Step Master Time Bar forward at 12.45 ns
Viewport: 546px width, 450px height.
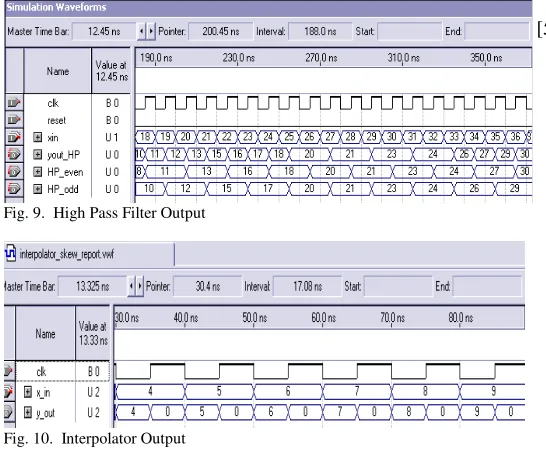tap(151, 31)
